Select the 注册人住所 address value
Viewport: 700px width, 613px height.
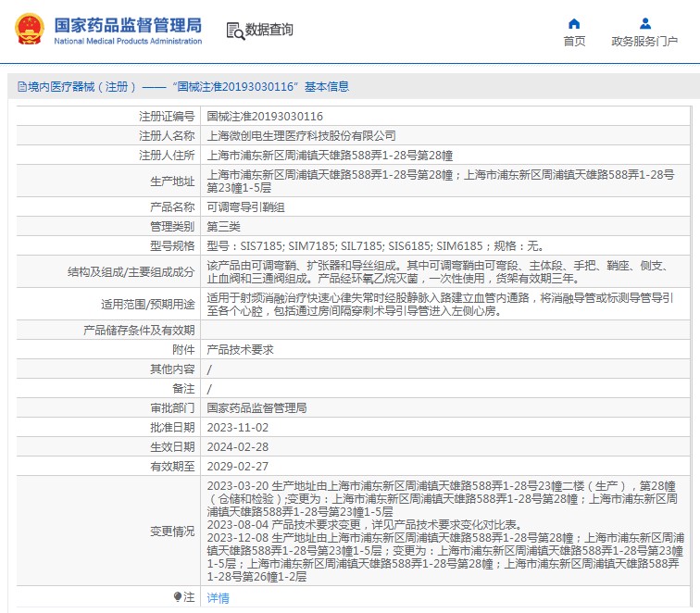330,156
